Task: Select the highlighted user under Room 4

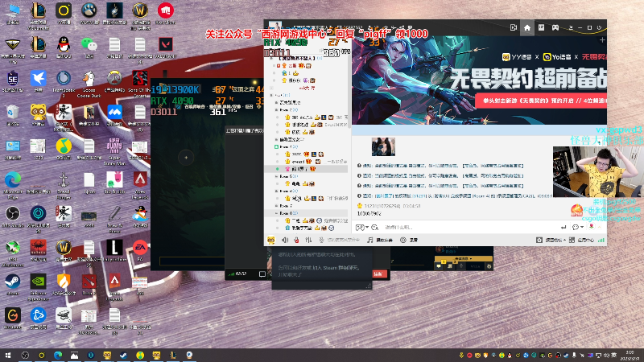Action: [307, 169]
